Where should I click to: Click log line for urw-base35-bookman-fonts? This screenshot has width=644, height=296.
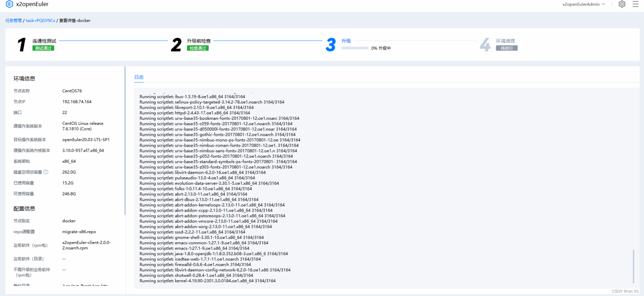point(219,118)
